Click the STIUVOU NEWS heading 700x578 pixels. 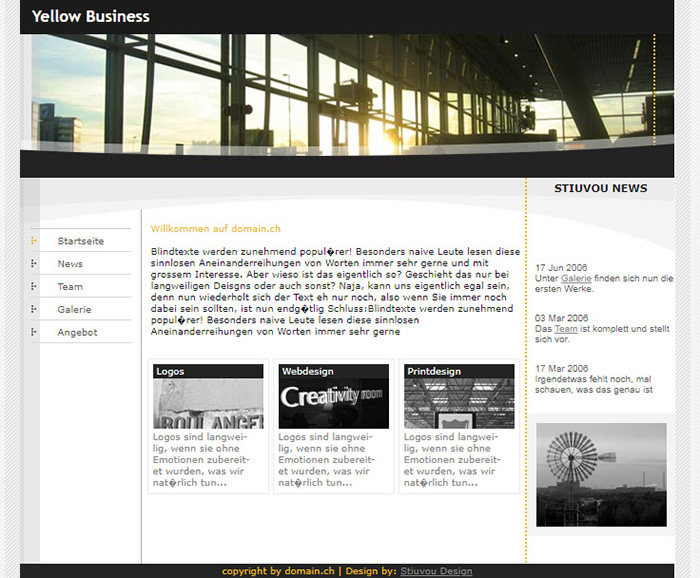pos(600,188)
